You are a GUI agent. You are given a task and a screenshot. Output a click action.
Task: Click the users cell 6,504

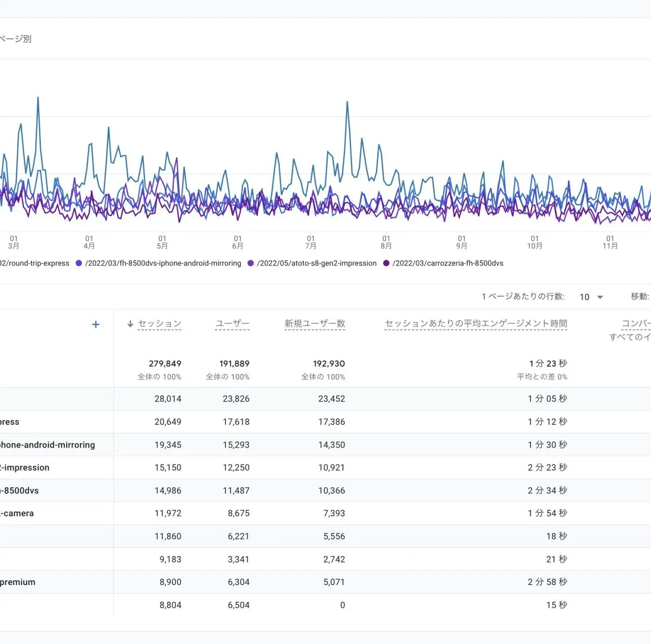239,605
